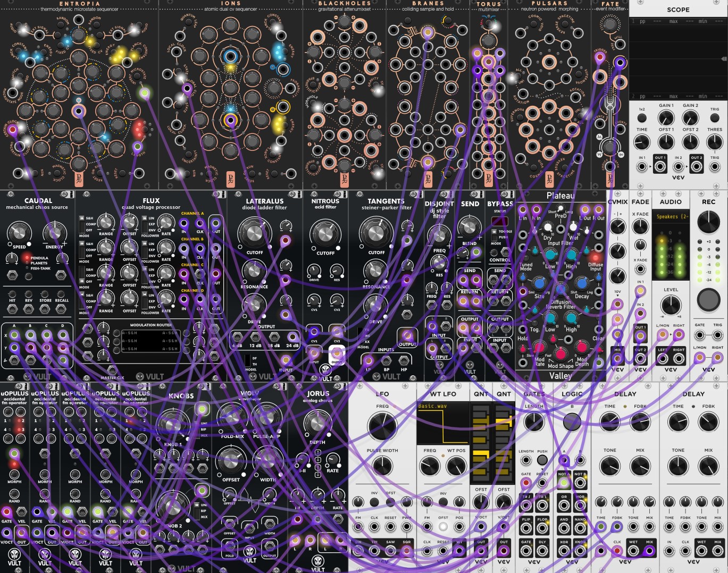Click the large REC record button
Viewport: 728px width, 573px height.
[x=709, y=300]
